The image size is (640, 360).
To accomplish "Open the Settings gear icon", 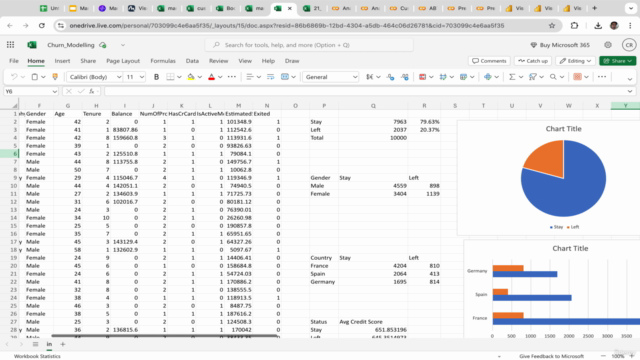I will pyautogui.click(x=608, y=45).
